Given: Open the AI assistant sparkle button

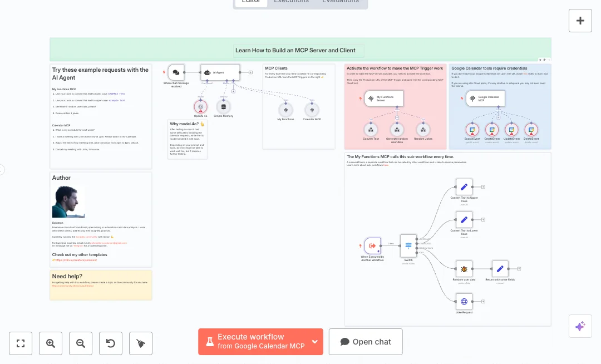Looking at the screenshot, I should click(580, 326).
